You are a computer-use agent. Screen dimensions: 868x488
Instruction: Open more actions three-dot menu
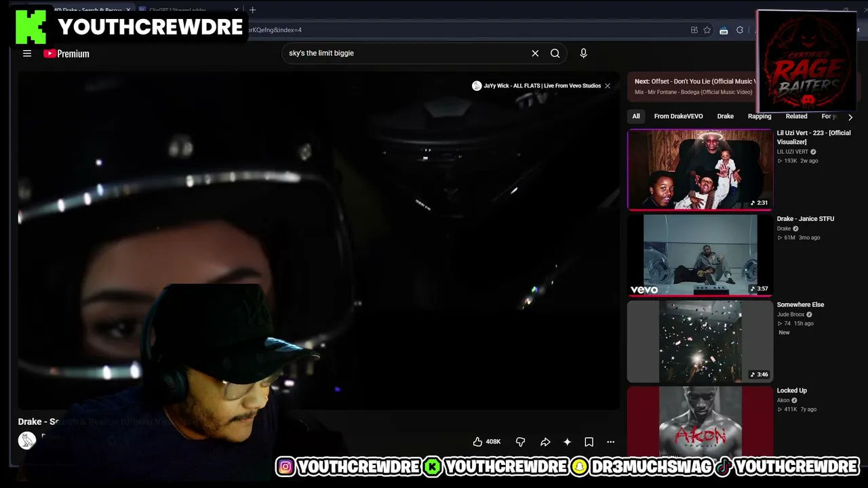[610, 442]
